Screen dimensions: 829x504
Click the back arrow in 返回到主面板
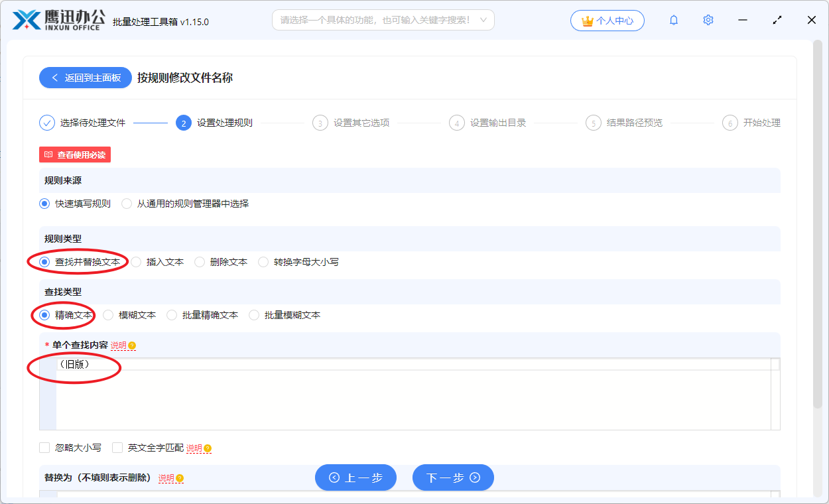point(55,78)
